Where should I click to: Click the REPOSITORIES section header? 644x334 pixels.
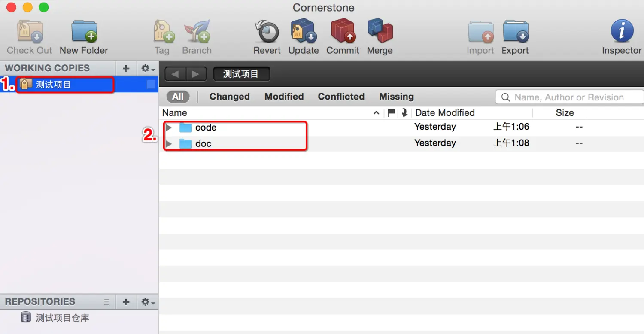(40, 302)
